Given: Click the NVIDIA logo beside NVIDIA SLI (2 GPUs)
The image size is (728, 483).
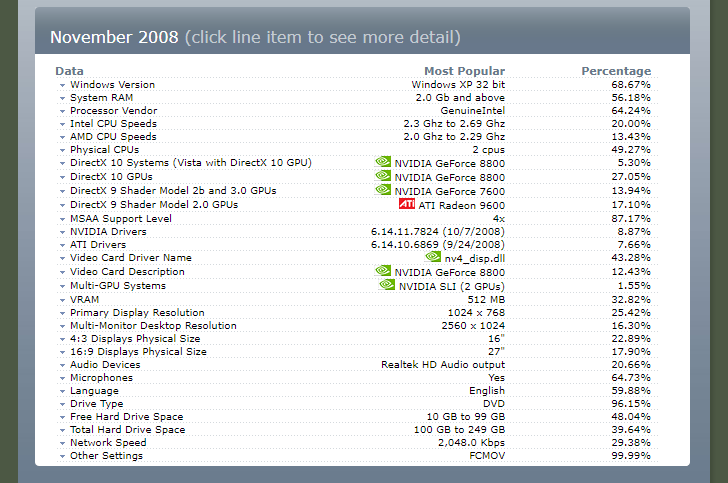Looking at the screenshot, I should 387,284.
